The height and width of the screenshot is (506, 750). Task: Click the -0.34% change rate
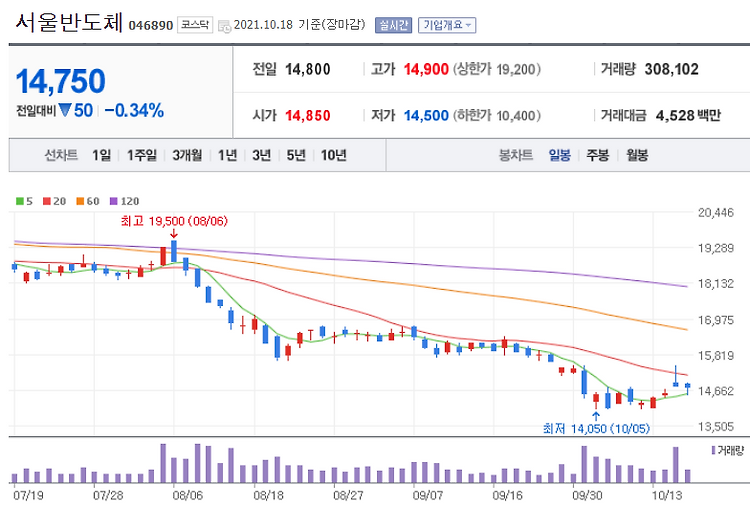click(134, 110)
